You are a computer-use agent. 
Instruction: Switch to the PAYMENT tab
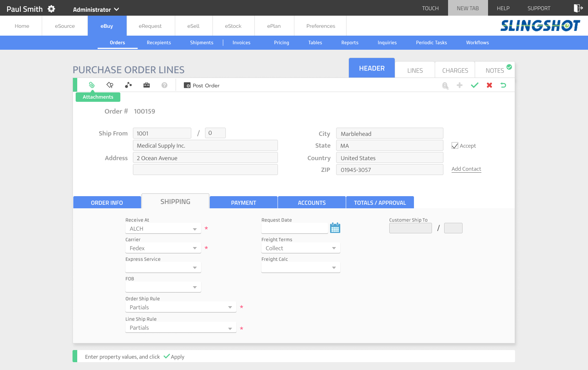click(243, 202)
